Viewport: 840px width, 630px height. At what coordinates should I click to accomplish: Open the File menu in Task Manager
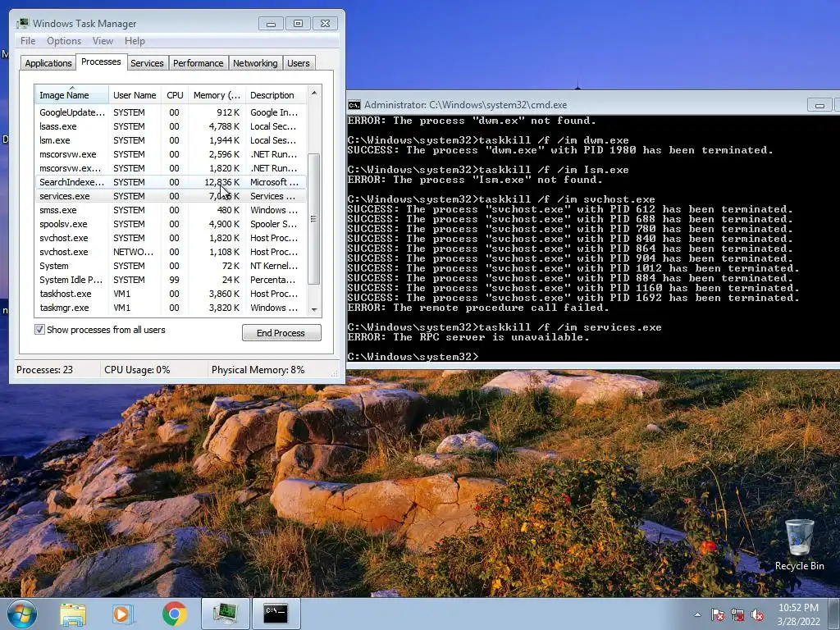click(x=28, y=41)
